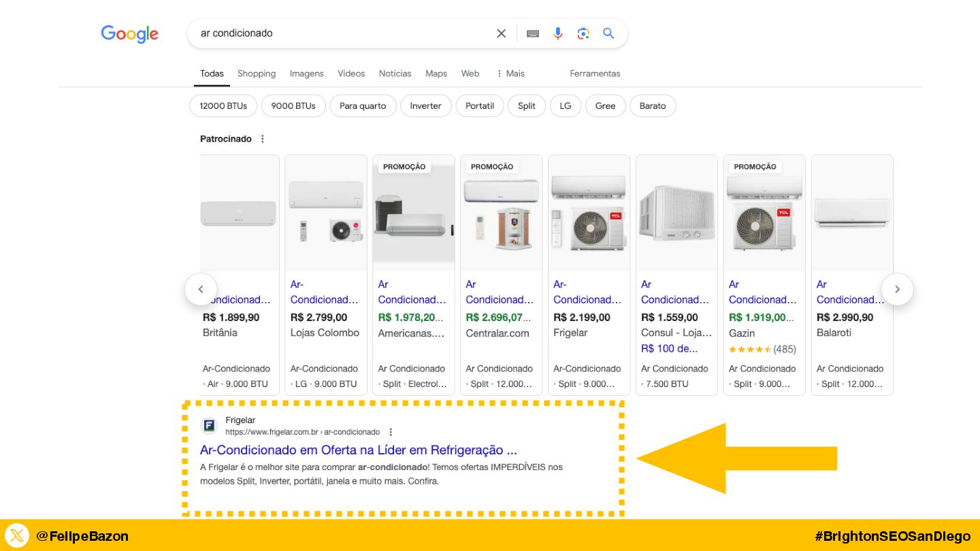Click the X logo in footer
Screen dimensions: 980x551
(17, 536)
